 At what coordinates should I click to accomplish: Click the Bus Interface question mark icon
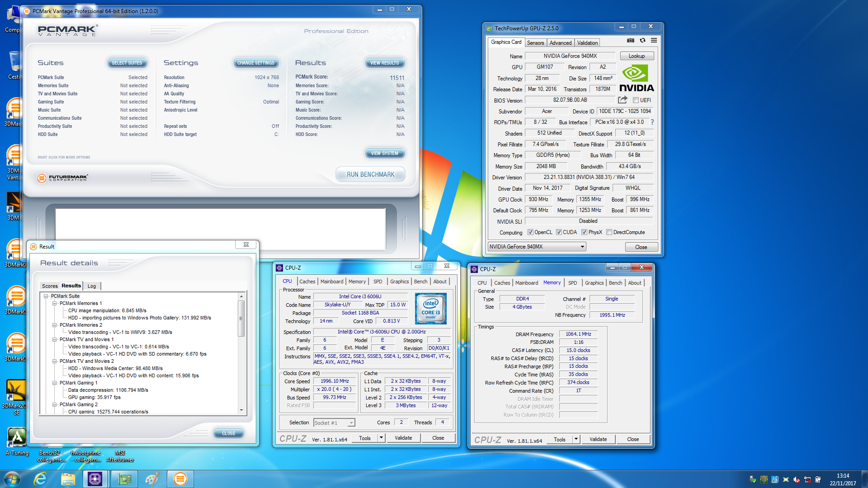pyautogui.click(x=652, y=122)
